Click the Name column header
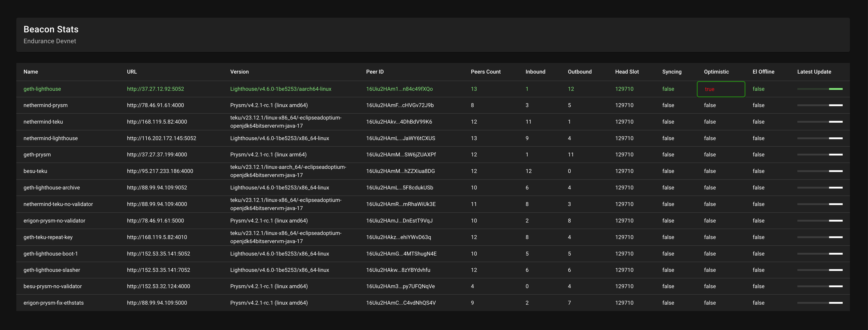 pyautogui.click(x=31, y=72)
